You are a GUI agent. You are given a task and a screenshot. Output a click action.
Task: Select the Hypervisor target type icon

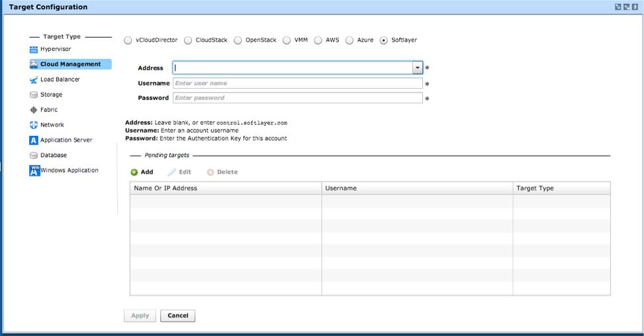tap(34, 50)
